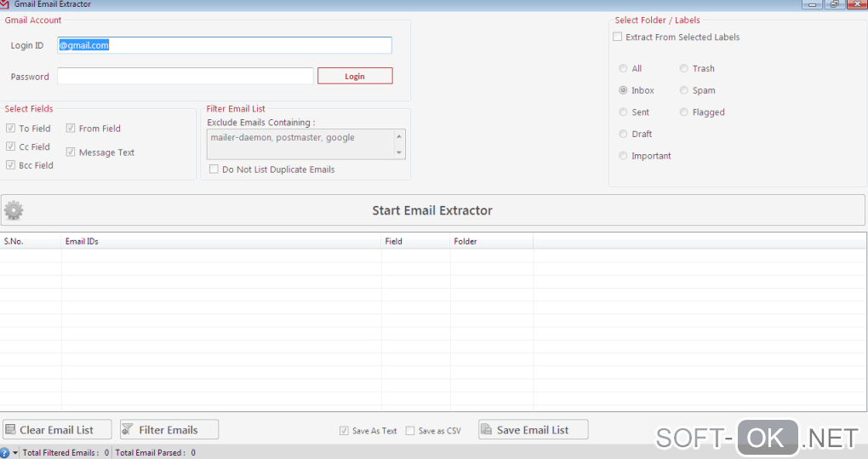The height and width of the screenshot is (459, 868).
Task: Click the help question mark icon in status bar
Action: click(4, 453)
